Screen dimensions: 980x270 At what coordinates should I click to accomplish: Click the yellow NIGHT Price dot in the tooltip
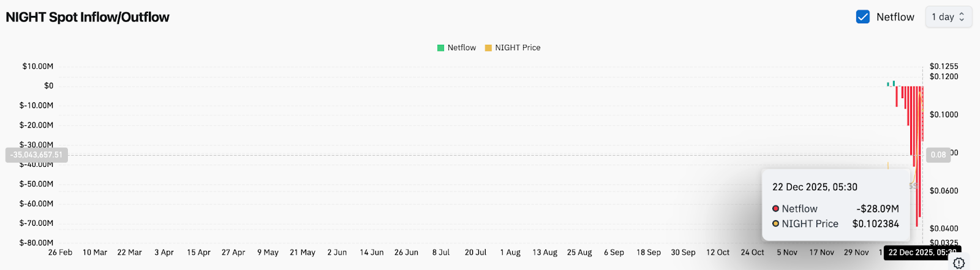(775, 224)
